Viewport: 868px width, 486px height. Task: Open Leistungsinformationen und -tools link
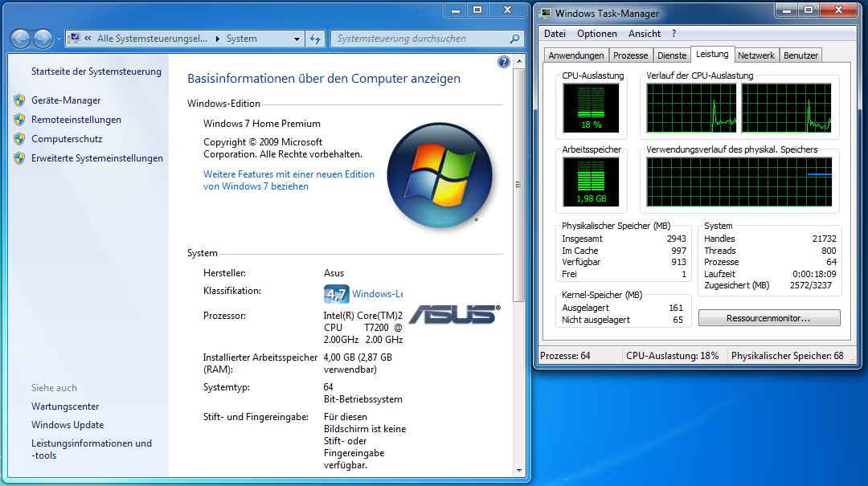[x=92, y=450]
